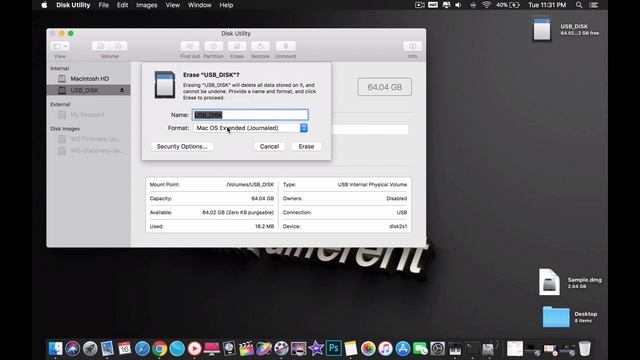Image resolution: width=640 pixels, height=360 pixels.
Task: Click the add Volume toolbar icon
Action: (x=100, y=46)
